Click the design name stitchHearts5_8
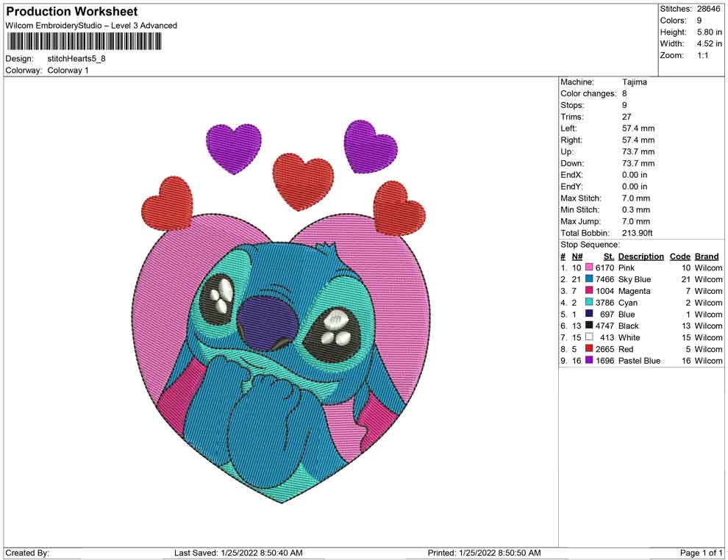Screen dimensions: 728x560 pos(76,59)
